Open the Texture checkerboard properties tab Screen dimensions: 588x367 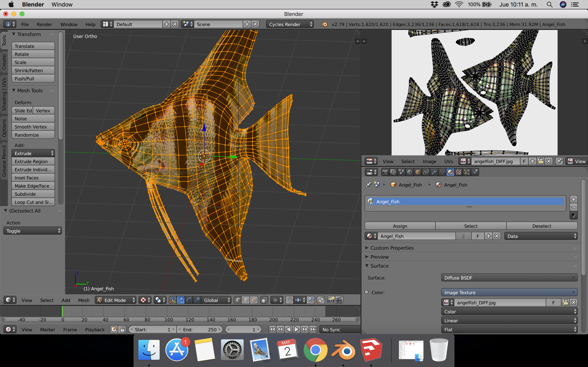click(x=459, y=172)
